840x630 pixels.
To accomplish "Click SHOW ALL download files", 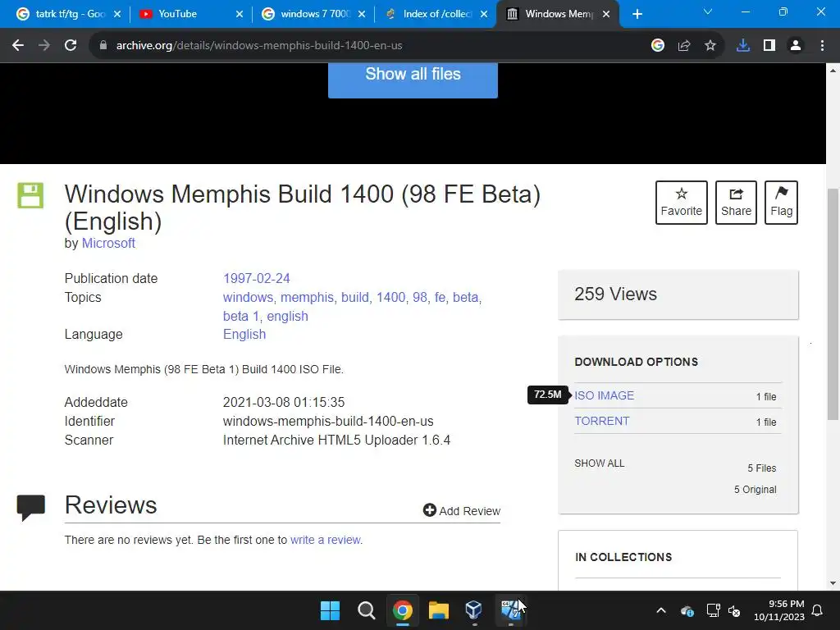I will 599,463.
